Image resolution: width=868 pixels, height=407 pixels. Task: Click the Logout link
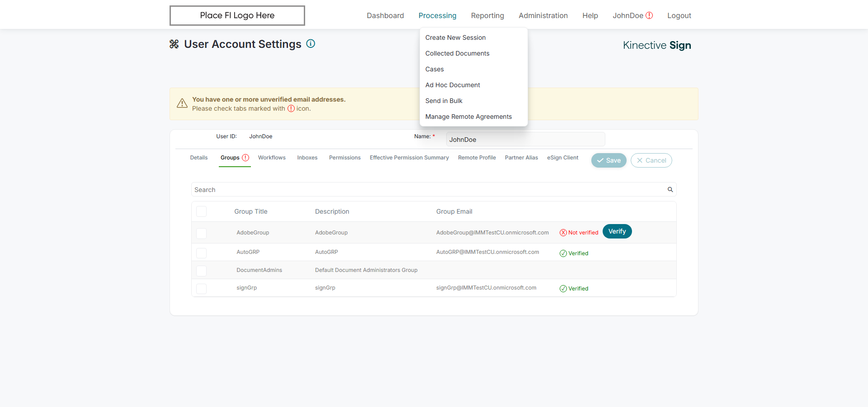[x=679, y=15]
